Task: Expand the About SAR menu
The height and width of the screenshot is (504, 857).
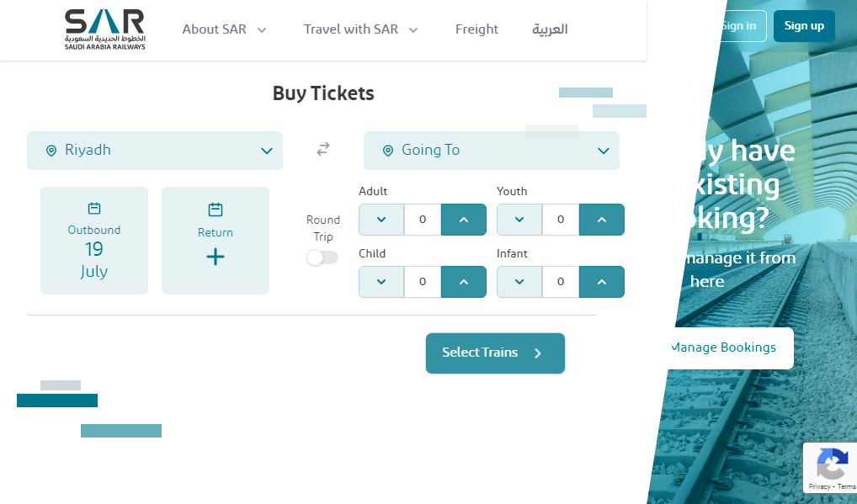Action: 224,29
